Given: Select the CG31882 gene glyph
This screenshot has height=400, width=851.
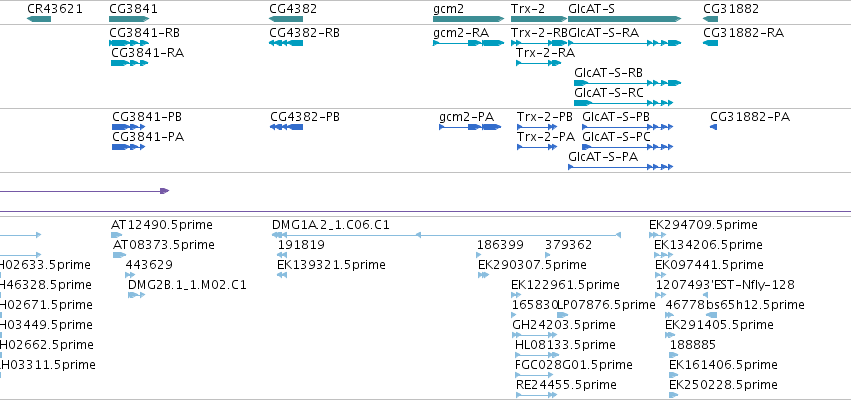Looking at the screenshot, I should (710, 19).
